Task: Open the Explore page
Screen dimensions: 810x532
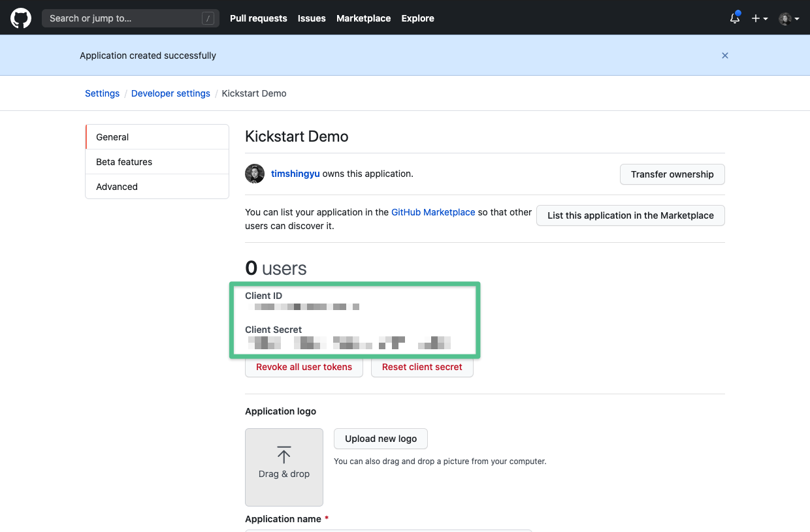Action: click(x=418, y=18)
